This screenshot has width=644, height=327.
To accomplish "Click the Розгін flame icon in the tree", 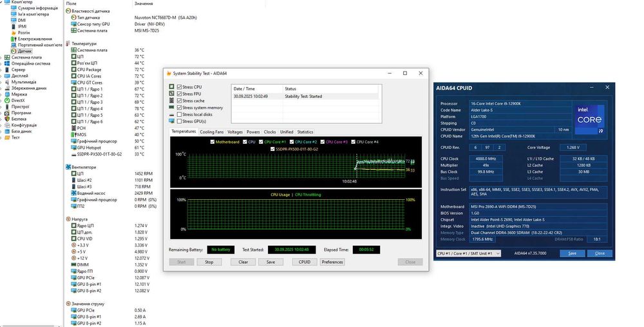I will coord(14,32).
